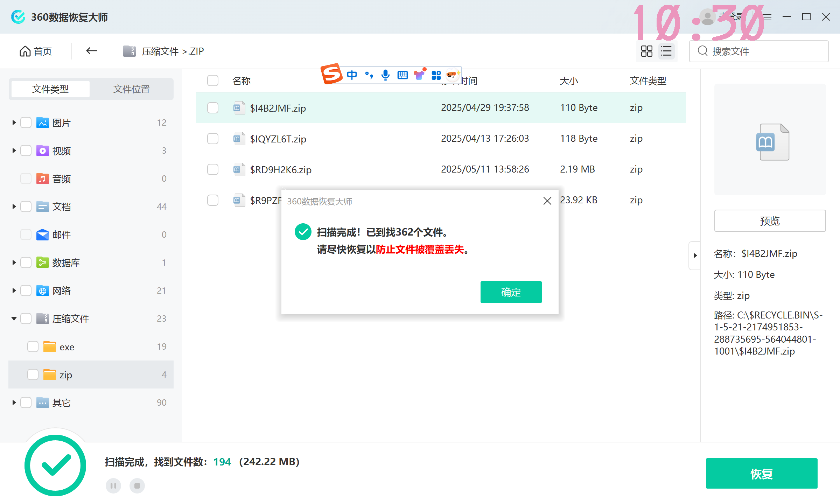Click the Sogou microphone voice input icon
This screenshot has width=840, height=504.
pyautogui.click(x=385, y=75)
